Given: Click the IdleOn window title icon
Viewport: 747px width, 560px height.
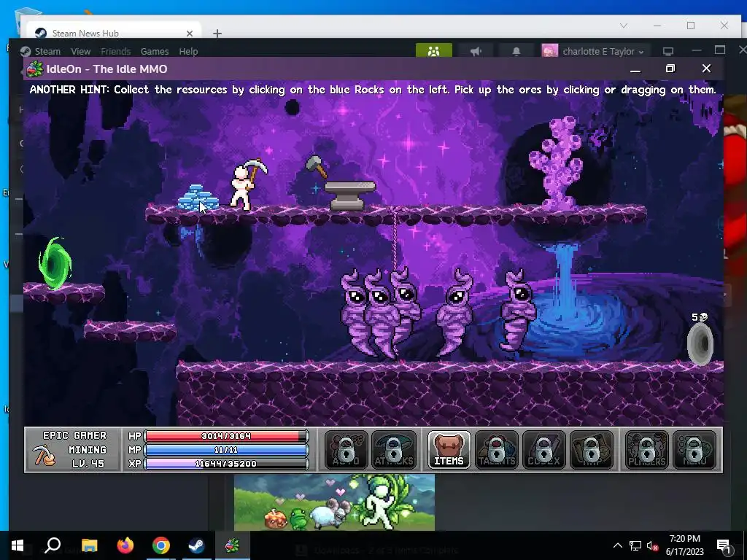Looking at the screenshot, I should tap(35, 69).
